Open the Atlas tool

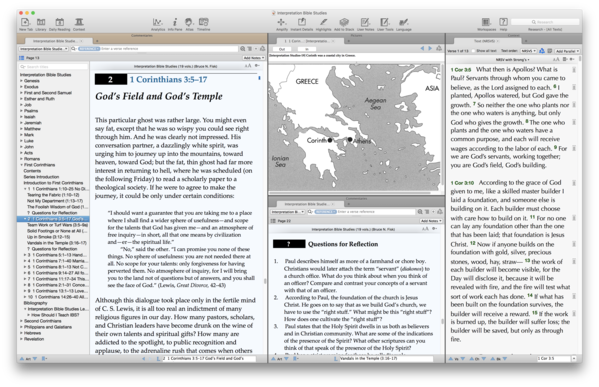pyautogui.click(x=189, y=23)
